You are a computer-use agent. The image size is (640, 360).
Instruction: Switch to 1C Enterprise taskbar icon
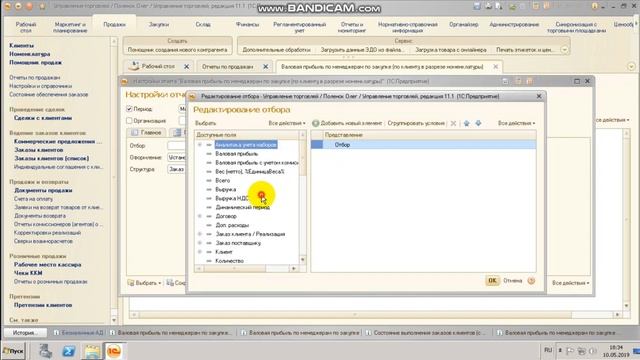click(x=114, y=351)
